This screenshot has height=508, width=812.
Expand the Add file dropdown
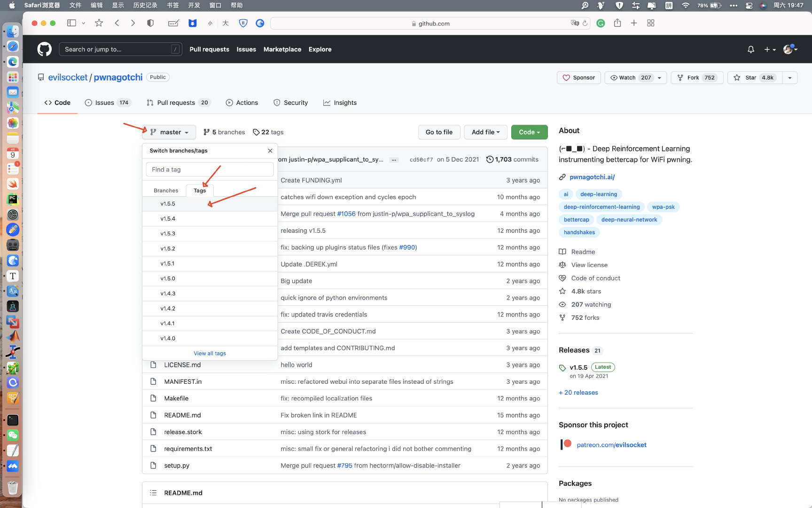pyautogui.click(x=485, y=132)
